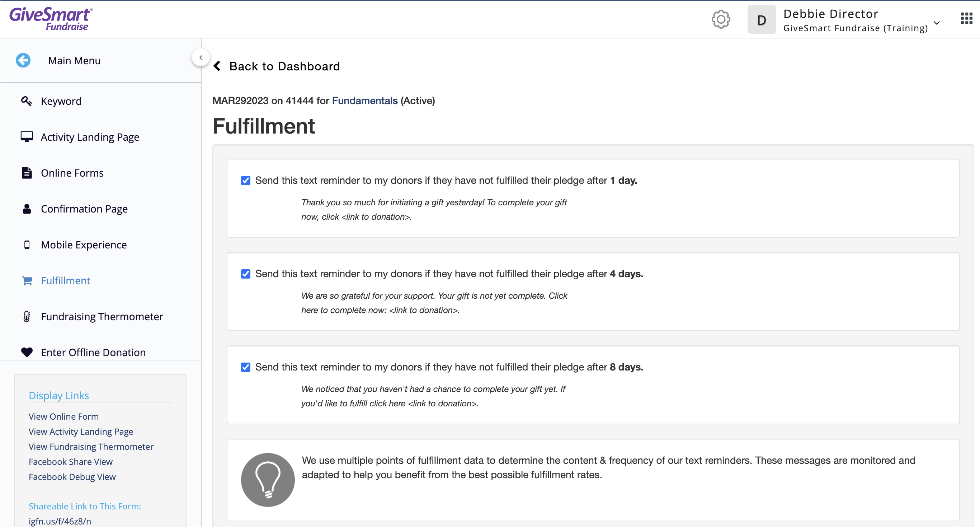
Task: Click the blue Main Menu back arrow icon
Action: tap(23, 60)
